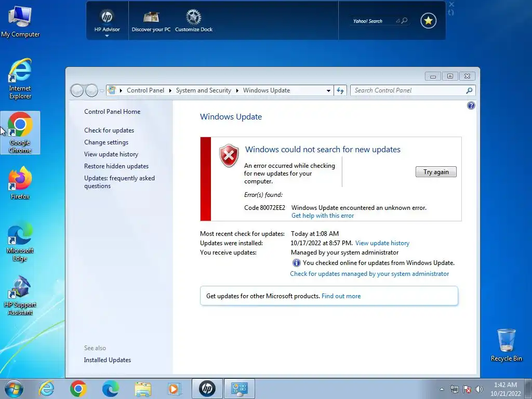532x399 pixels.
Task: Select error code 80072EE2 text
Action: coord(264,208)
